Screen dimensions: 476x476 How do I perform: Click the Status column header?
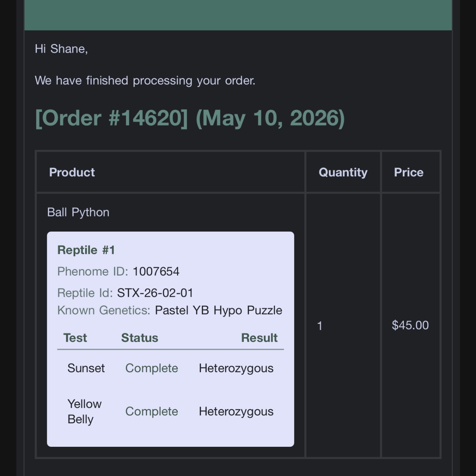pos(140,338)
